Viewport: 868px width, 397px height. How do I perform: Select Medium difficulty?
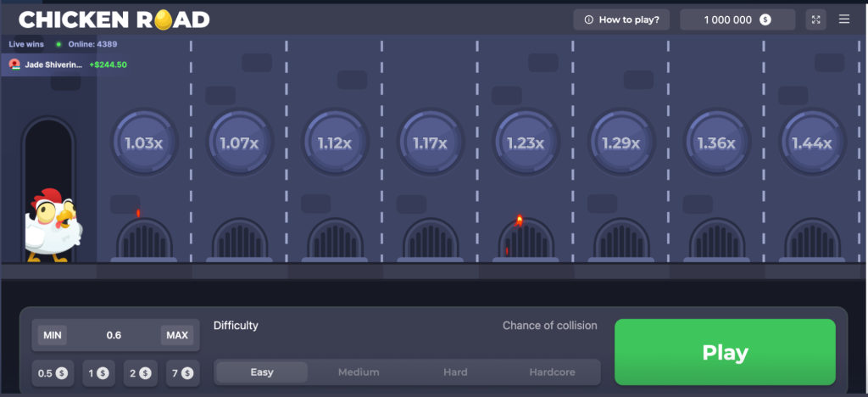(359, 372)
